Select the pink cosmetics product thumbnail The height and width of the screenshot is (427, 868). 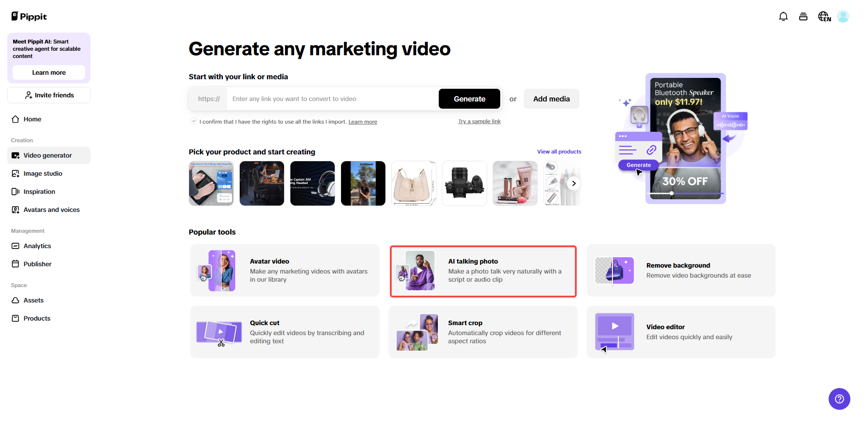[515, 183]
